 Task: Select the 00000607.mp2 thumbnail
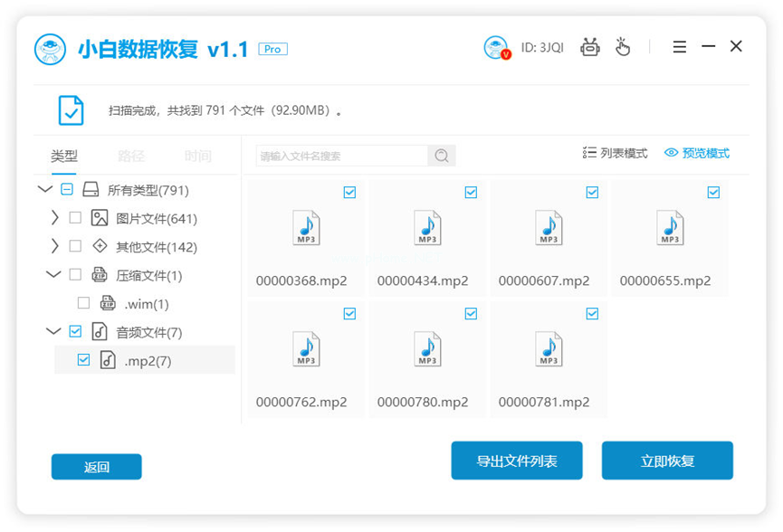coord(548,228)
